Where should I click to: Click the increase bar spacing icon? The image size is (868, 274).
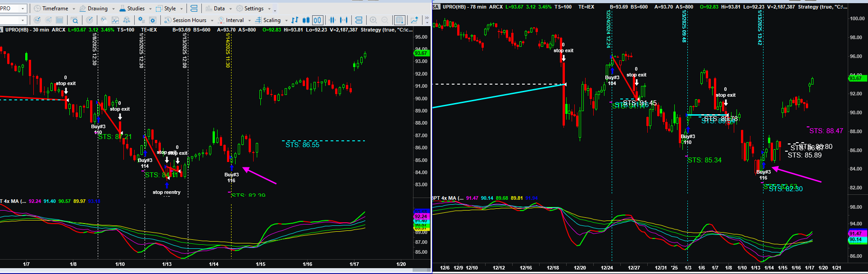(x=345, y=20)
